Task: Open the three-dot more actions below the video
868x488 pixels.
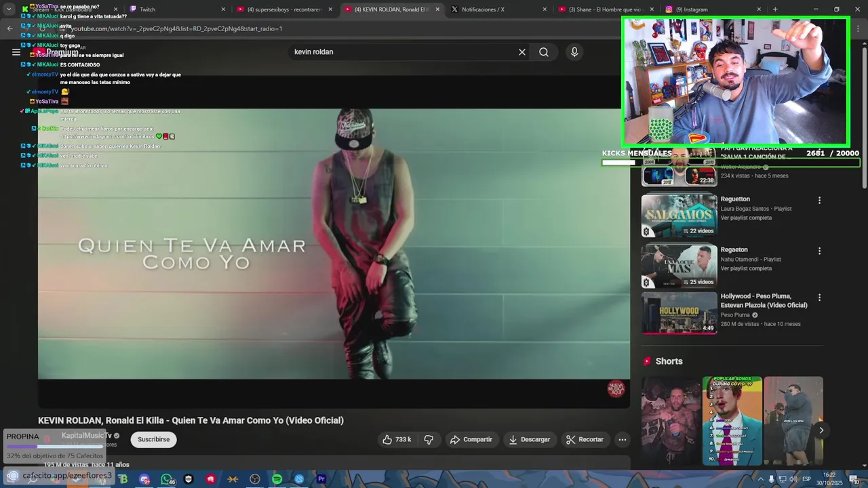Action: 622,439
